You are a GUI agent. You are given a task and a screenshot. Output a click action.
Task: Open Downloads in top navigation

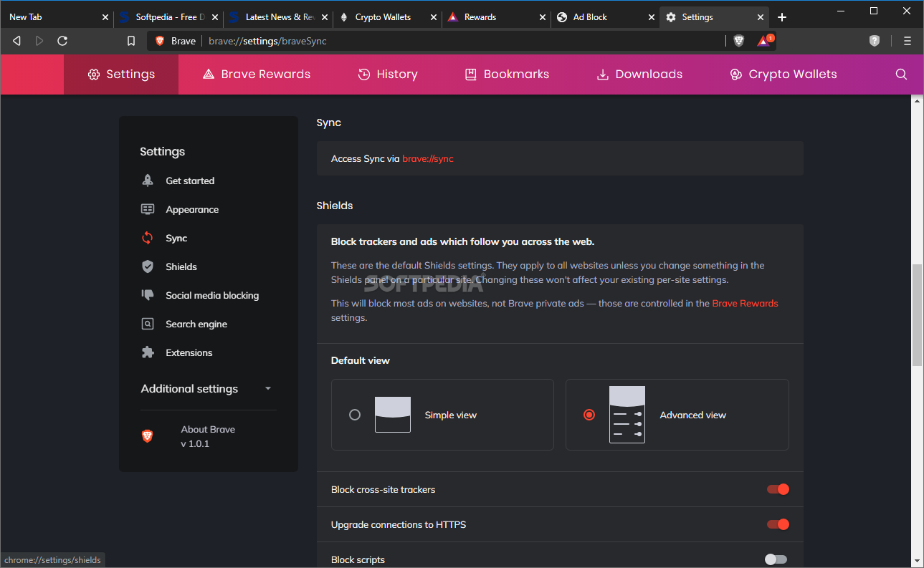[639, 74]
